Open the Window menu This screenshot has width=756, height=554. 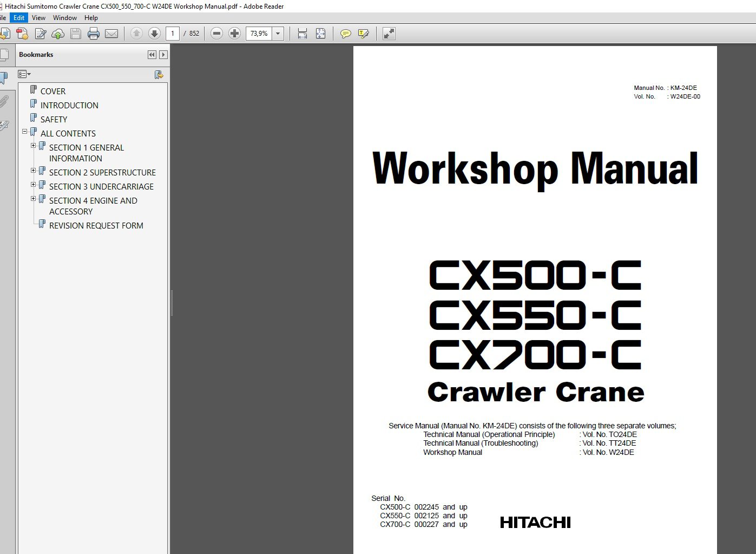pyautogui.click(x=65, y=17)
